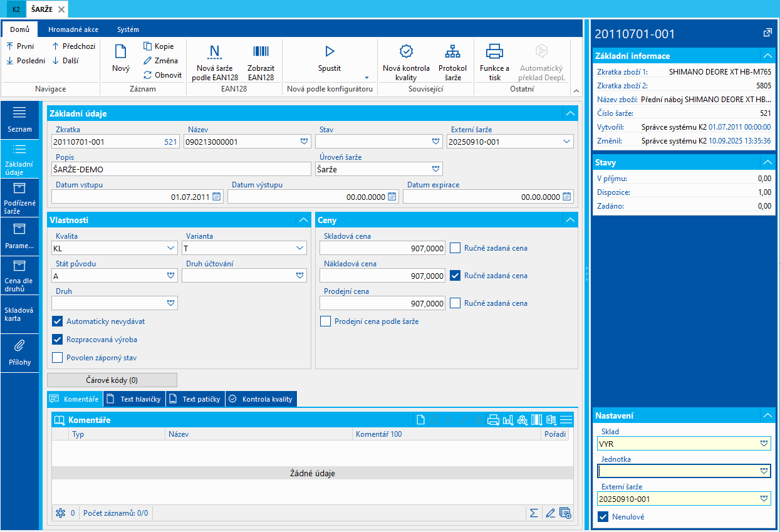Image resolution: width=780 pixels, height=532 pixels.
Task: Click new document icon in Komentáře toolbar
Action: coord(421,420)
